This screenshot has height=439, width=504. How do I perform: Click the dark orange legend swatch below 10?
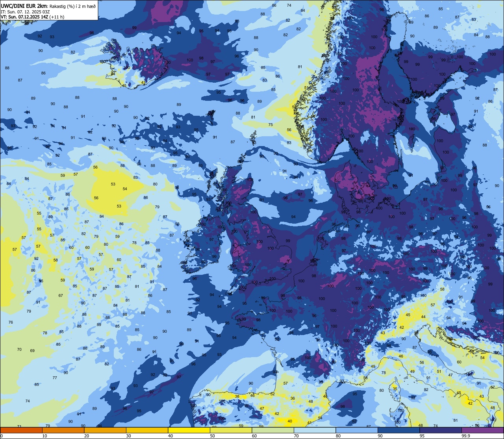pos(21,430)
